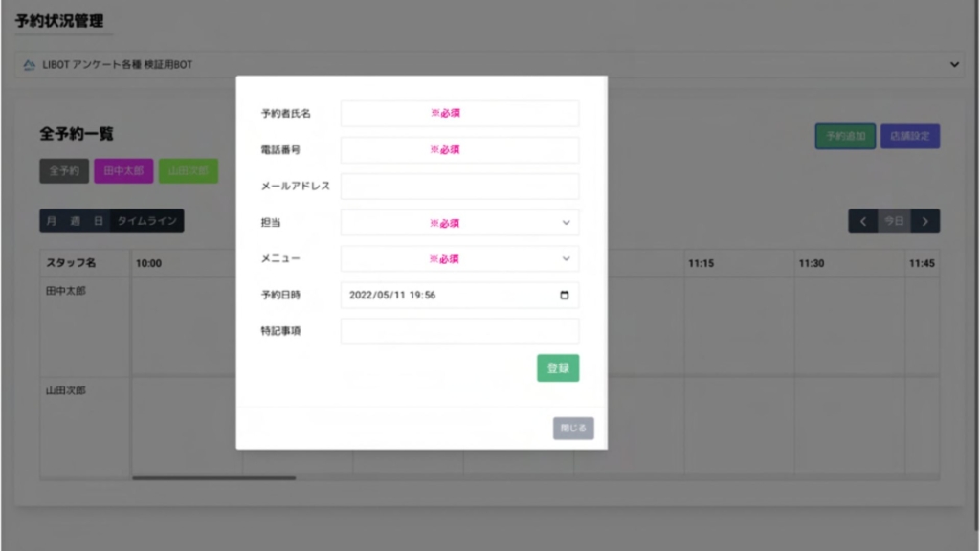
Task: Filter by 山田次郎 green tag
Action: point(188,171)
